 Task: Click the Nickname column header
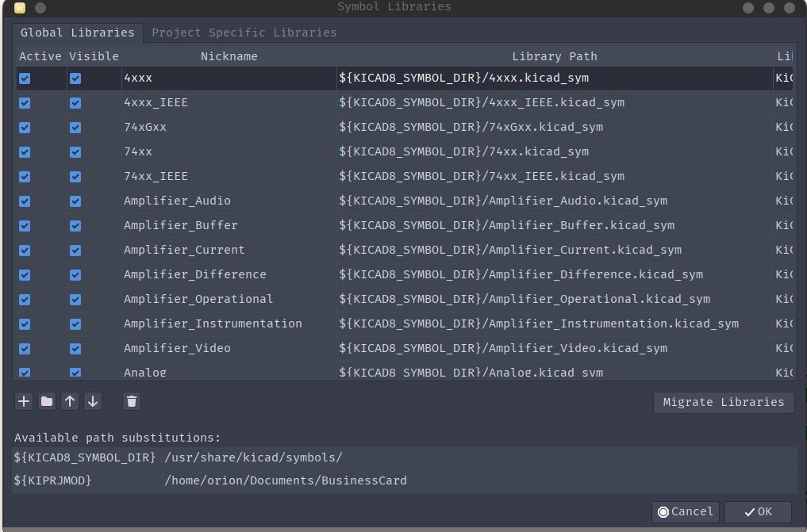[229, 56]
